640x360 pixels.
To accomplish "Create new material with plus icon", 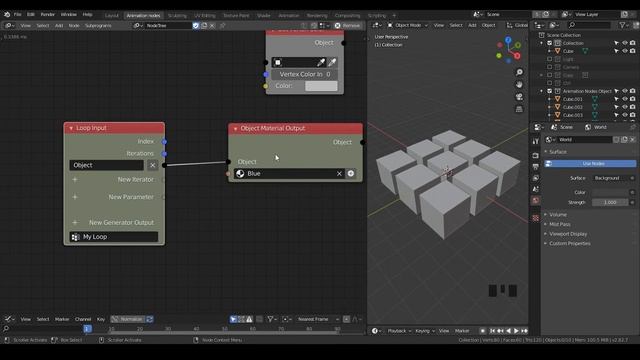I will (351, 174).
